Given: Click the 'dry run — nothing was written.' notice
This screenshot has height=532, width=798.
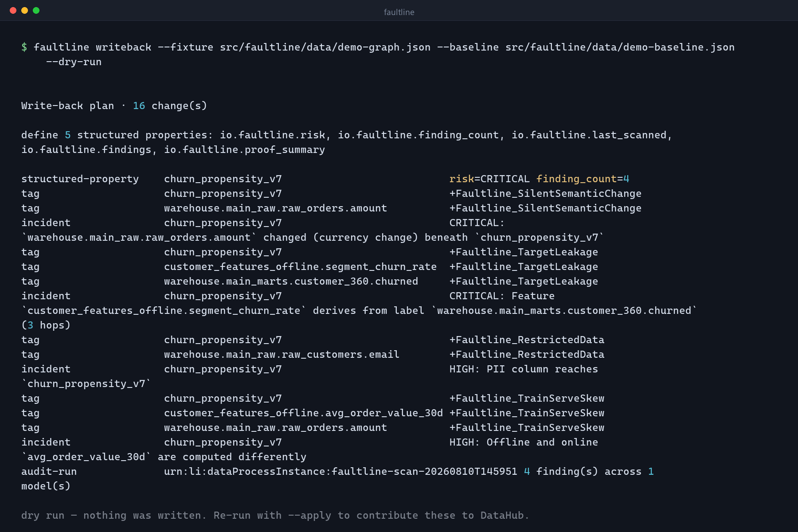Looking at the screenshot, I should (114, 515).
